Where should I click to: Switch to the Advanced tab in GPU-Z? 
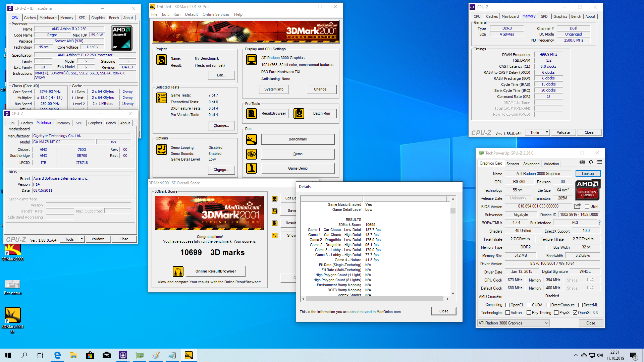(x=531, y=164)
